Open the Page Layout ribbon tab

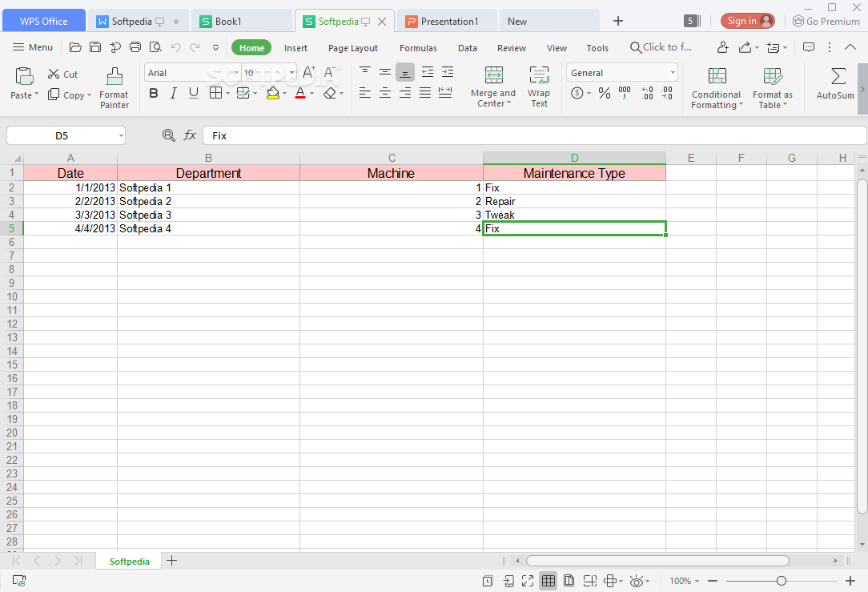(x=352, y=48)
